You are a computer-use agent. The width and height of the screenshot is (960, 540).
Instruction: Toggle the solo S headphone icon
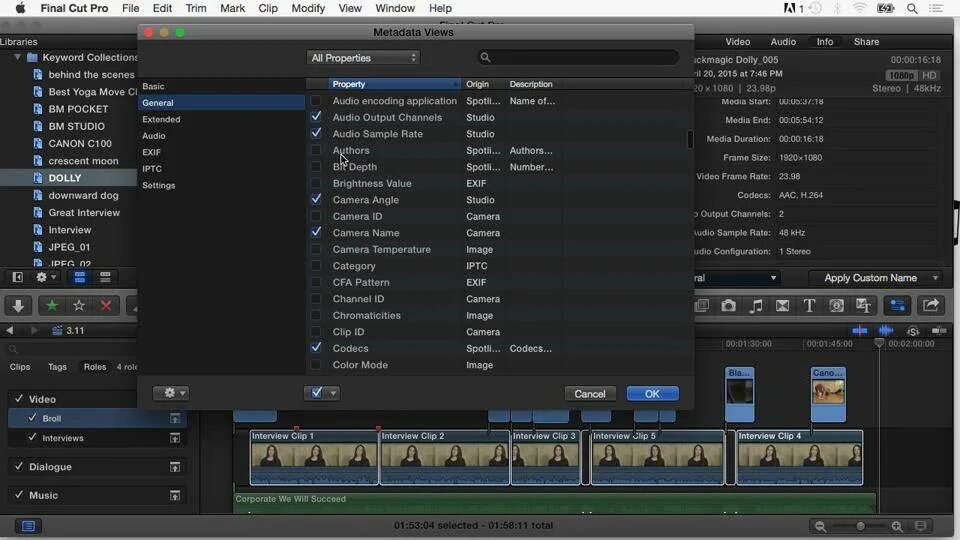(x=913, y=331)
